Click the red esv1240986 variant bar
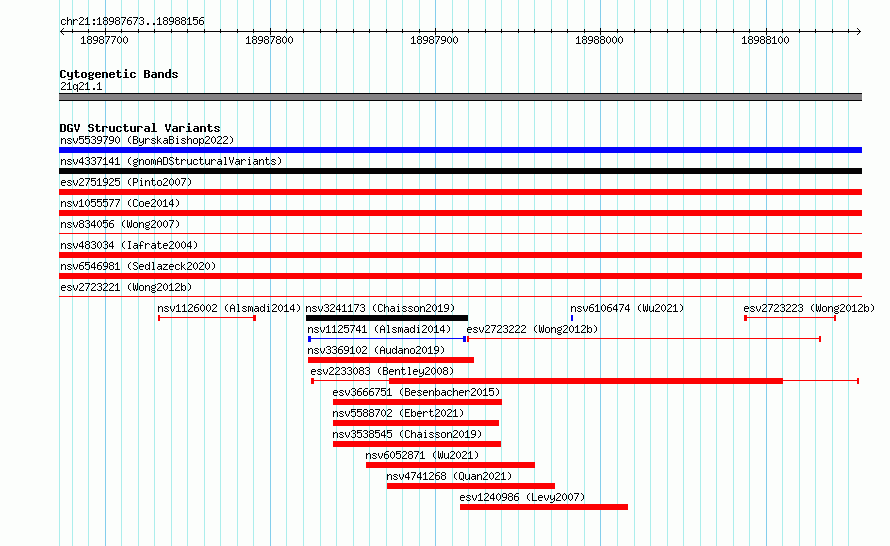890x546 pixels. 544,507
